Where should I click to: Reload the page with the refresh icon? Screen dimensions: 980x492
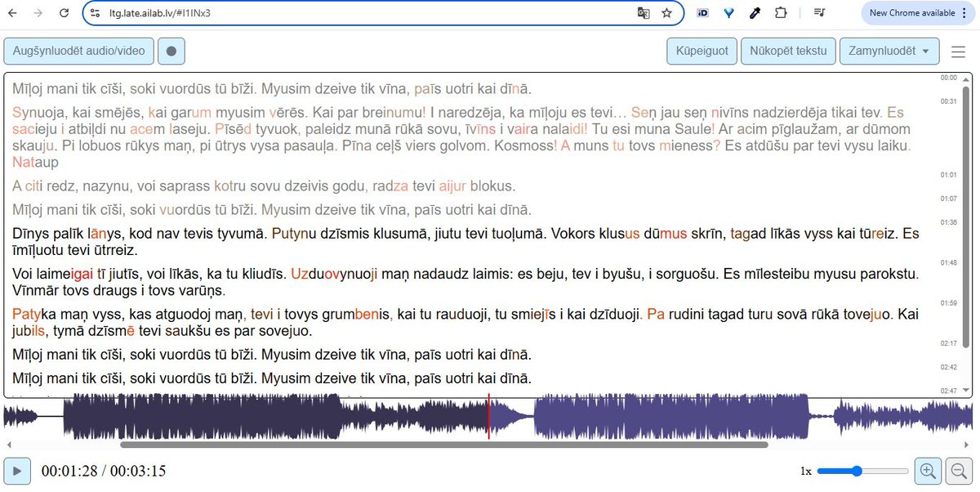point(65,13)
